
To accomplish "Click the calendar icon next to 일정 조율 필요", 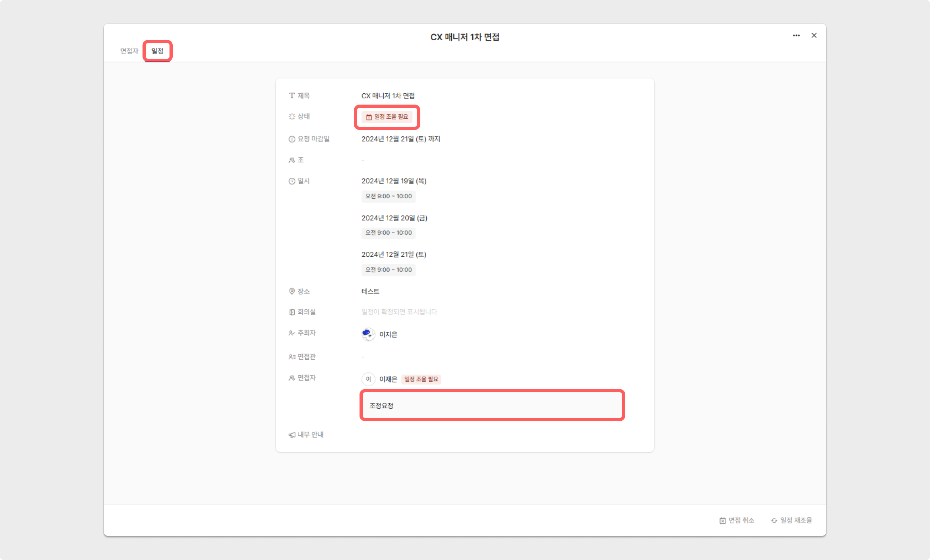I will coord(369,117).
